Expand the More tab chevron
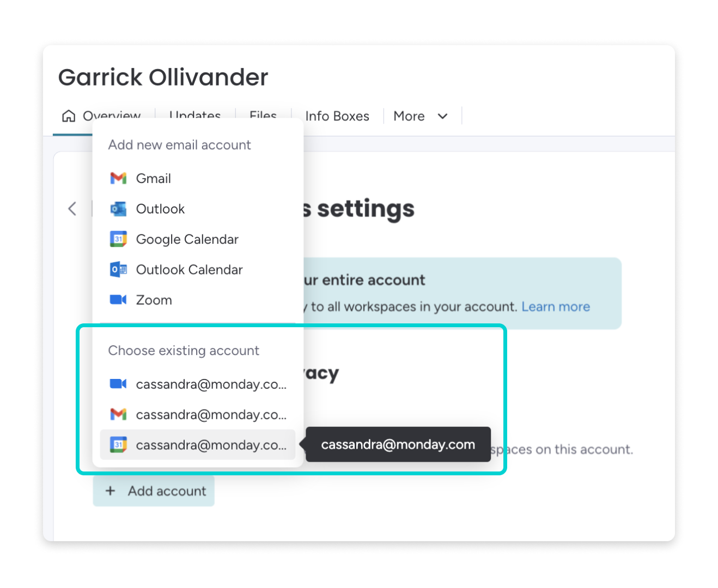 443,116
